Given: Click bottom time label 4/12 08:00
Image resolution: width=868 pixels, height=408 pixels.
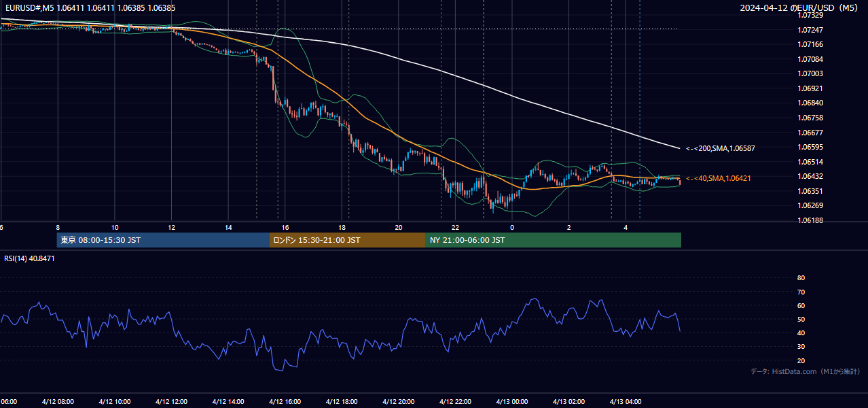Looking at the screenshot, I should point(57,401).
